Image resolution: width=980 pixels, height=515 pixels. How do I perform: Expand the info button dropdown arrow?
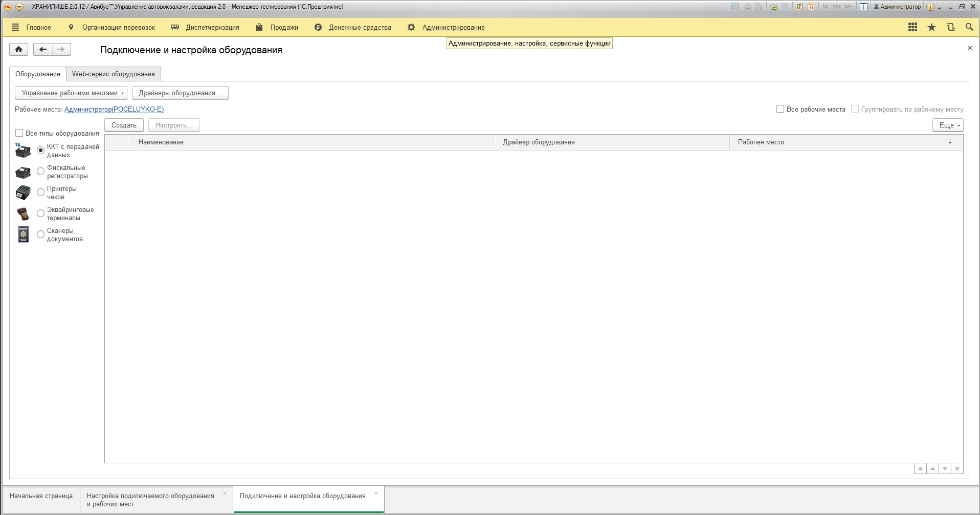(x=940, y=8)
